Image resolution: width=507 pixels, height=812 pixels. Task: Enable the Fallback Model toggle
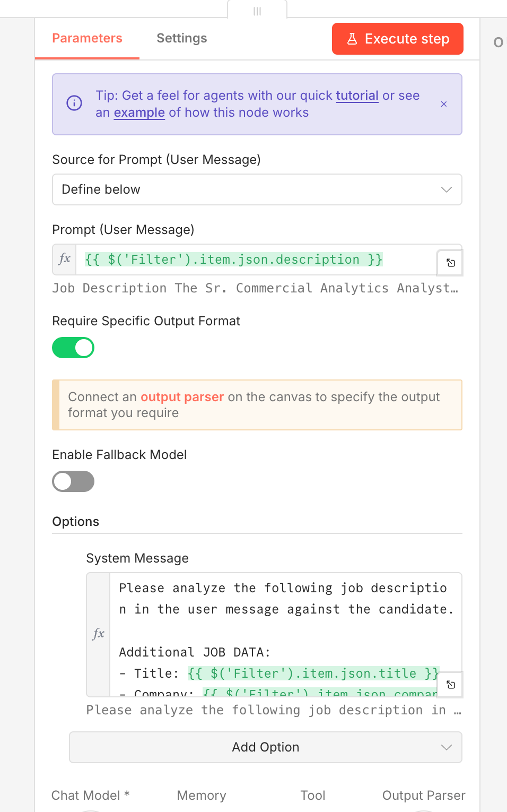point(73,481)
